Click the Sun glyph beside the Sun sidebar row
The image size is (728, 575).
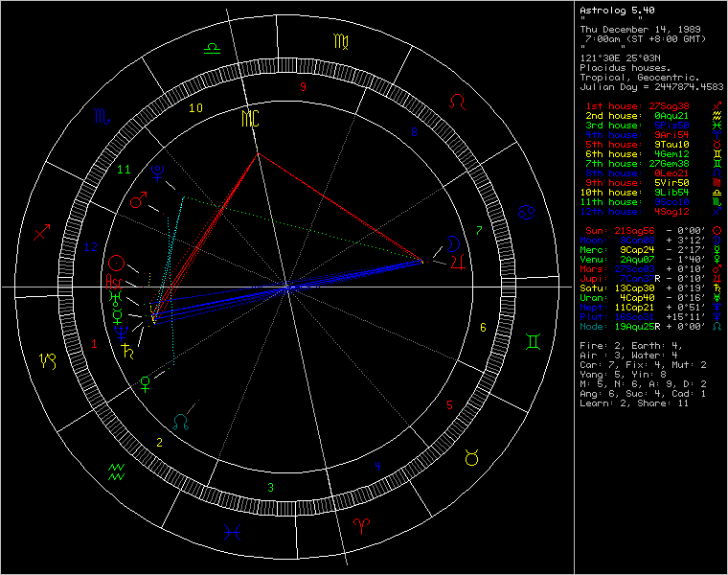[x=717, y=230]
